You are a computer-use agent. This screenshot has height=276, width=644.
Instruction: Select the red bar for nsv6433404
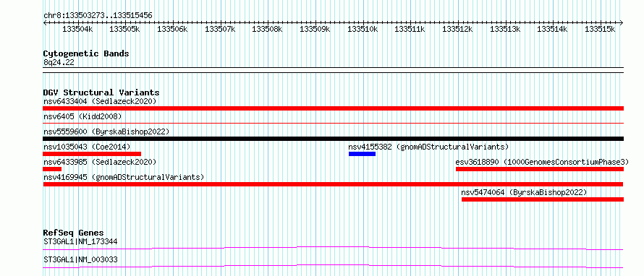click(334, 108)
